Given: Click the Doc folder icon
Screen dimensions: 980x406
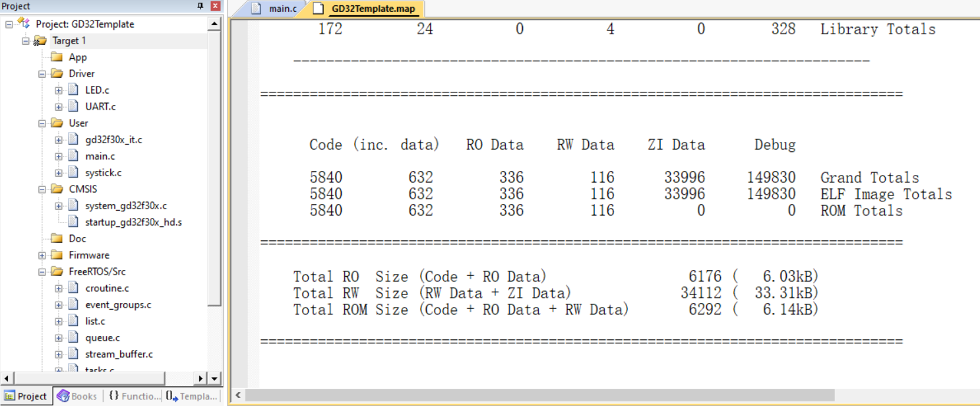Looking at the screenshot, I should click(57, 238).
